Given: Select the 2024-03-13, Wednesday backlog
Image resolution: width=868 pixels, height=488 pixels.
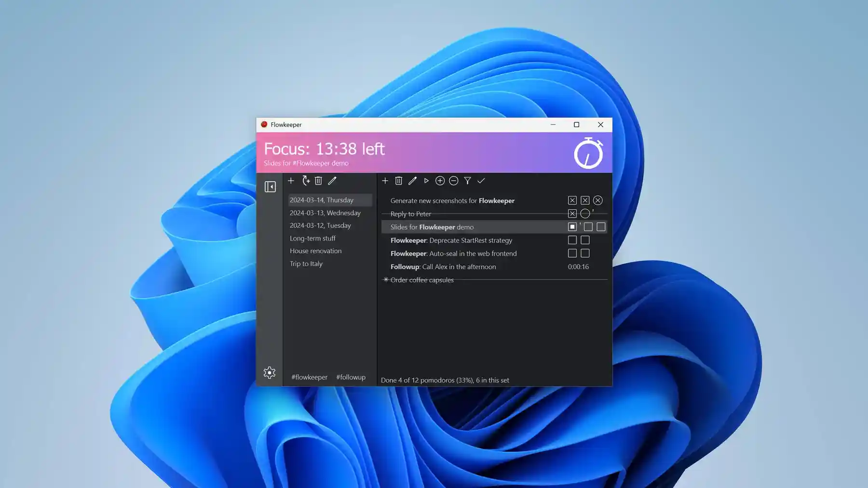Looking at the screenshot, I should [x=325, y=212].
